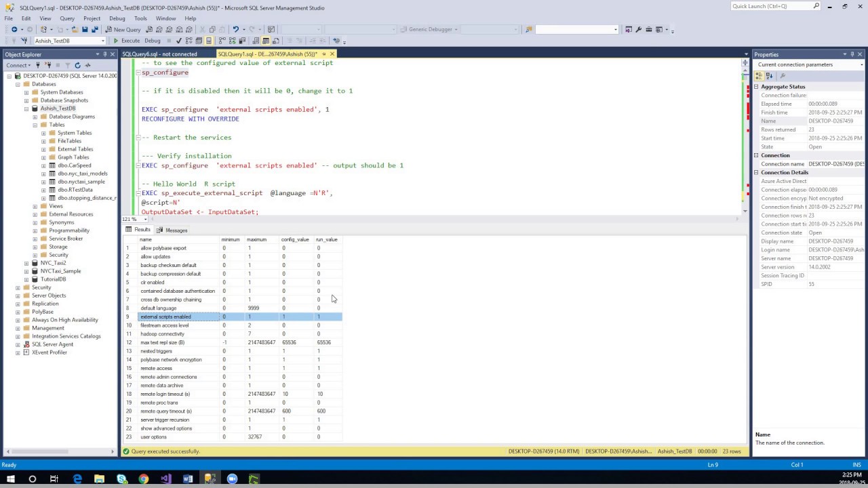
Task: Select the XEvent Profiler node
Action: [50, 352]
